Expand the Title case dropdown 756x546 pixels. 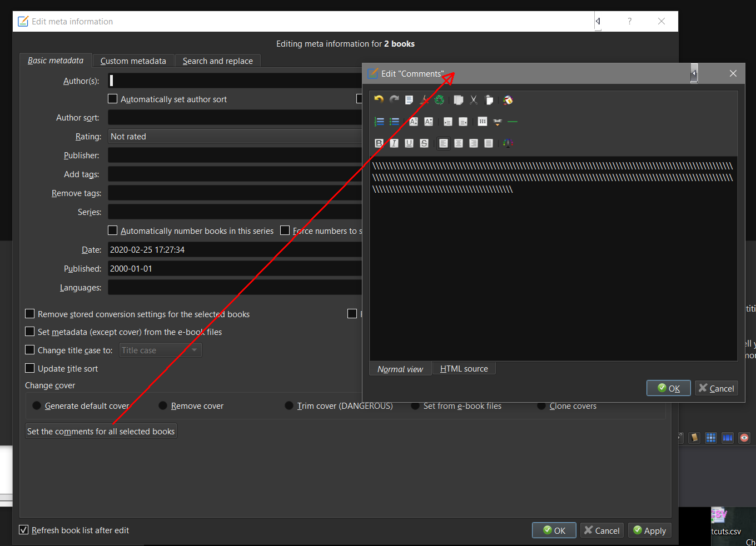pyautogui.click(x=160, y=350)
